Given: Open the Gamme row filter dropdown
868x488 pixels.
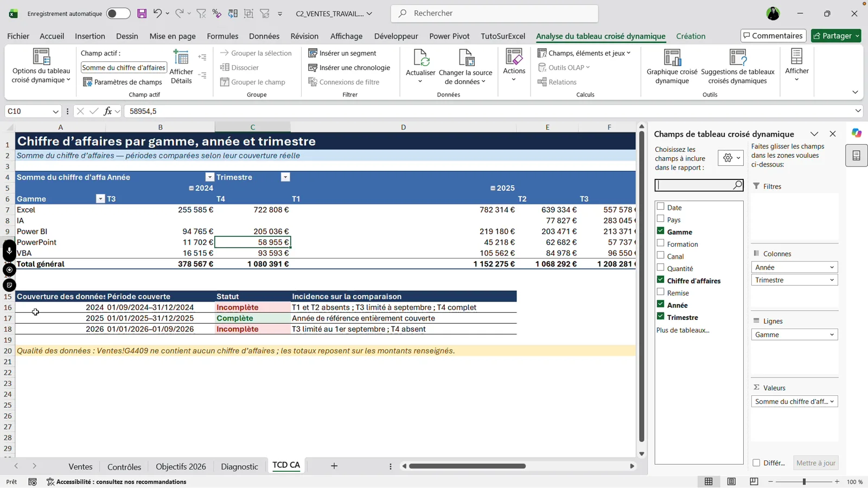Looking at the screenshot, I should point(100,199).
